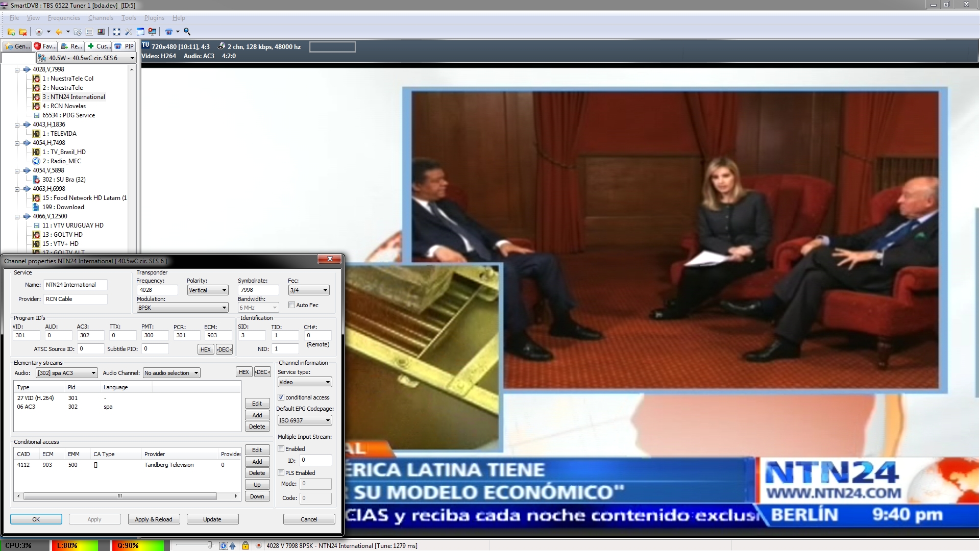Viewport: 980px width, 551px height.
Task: Open the Plugins menu
Action: click(x=154, y=18)
